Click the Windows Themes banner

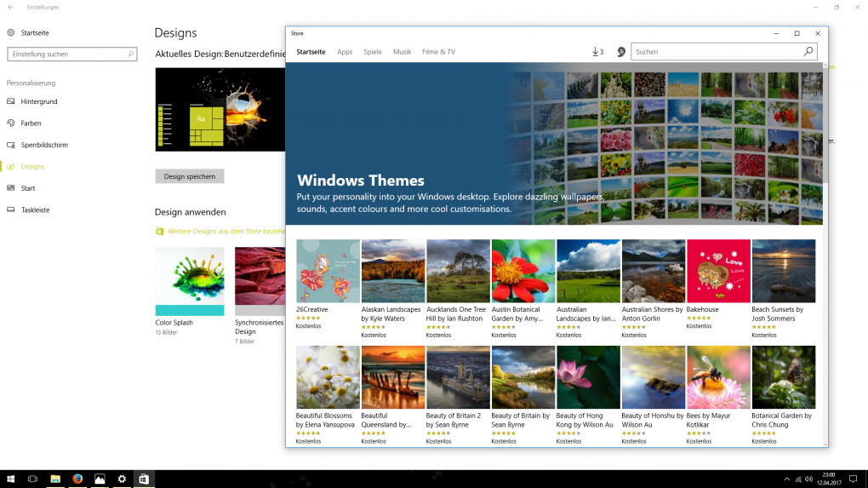(x=554, y=143)
